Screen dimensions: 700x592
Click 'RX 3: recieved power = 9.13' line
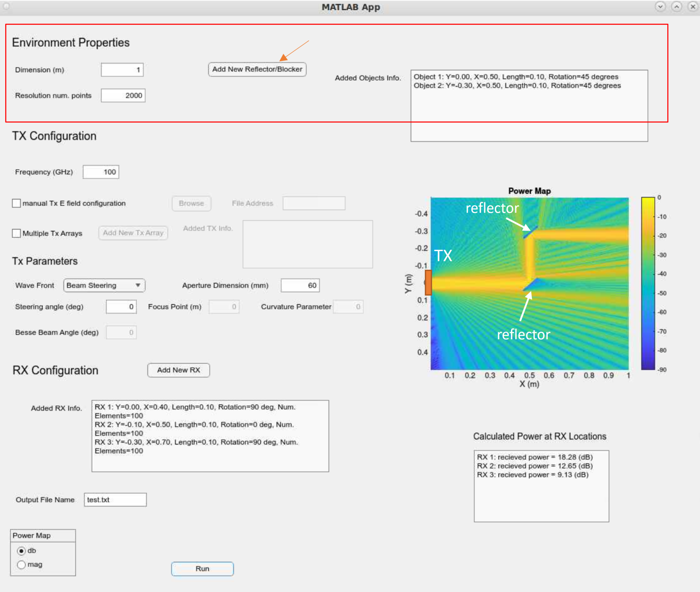(x=533, y=475)
